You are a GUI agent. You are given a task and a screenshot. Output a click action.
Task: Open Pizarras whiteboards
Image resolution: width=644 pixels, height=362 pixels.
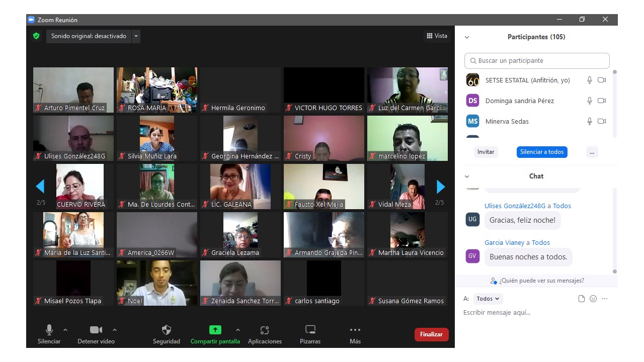[310, 334]
